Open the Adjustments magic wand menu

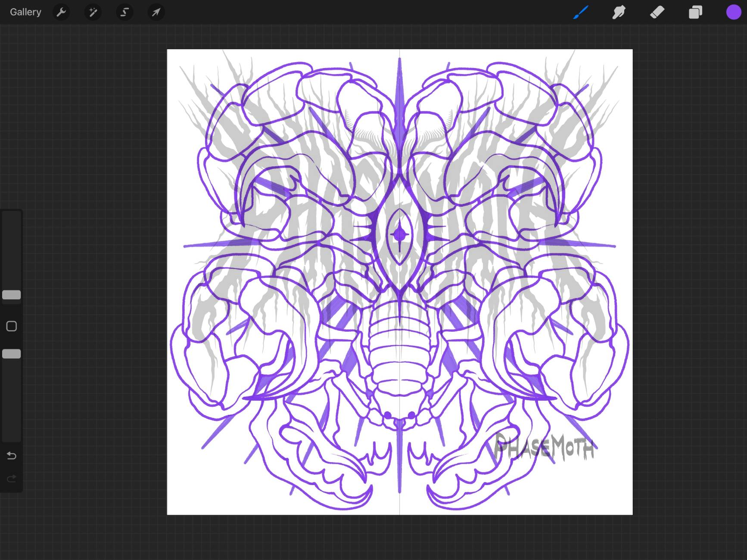click(93, 12)
